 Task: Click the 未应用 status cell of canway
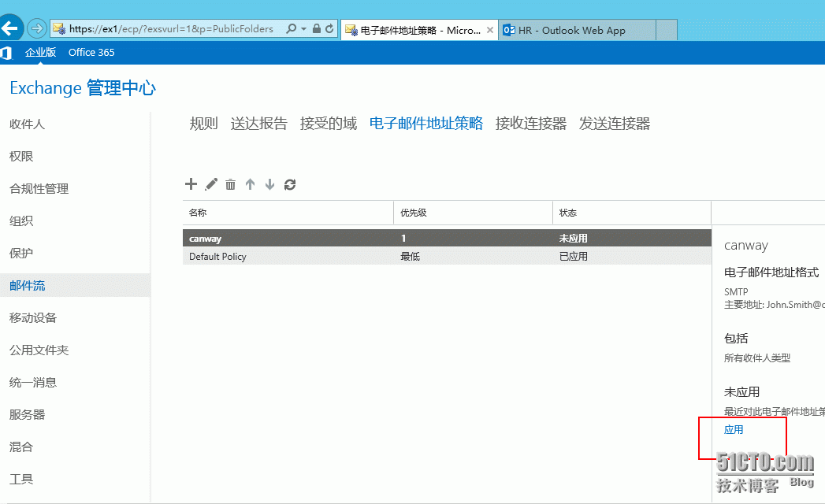(x=573, y=239)
